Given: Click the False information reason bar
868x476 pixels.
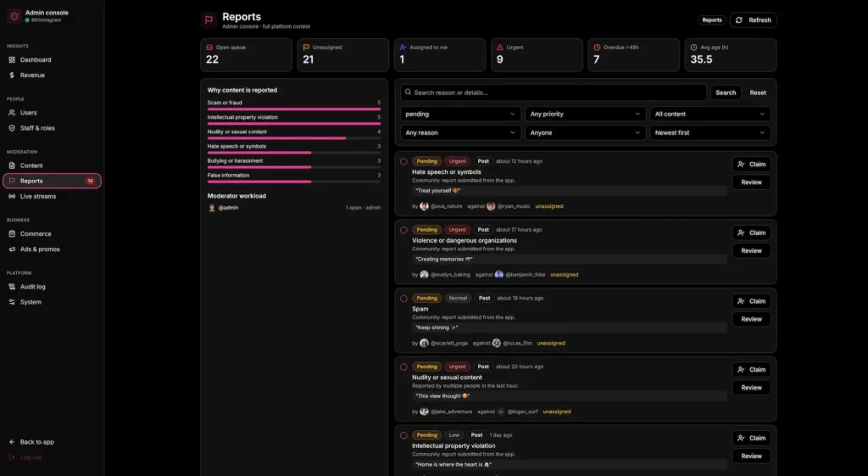Looking at the screenshot, I should click(x=294, y=182).
